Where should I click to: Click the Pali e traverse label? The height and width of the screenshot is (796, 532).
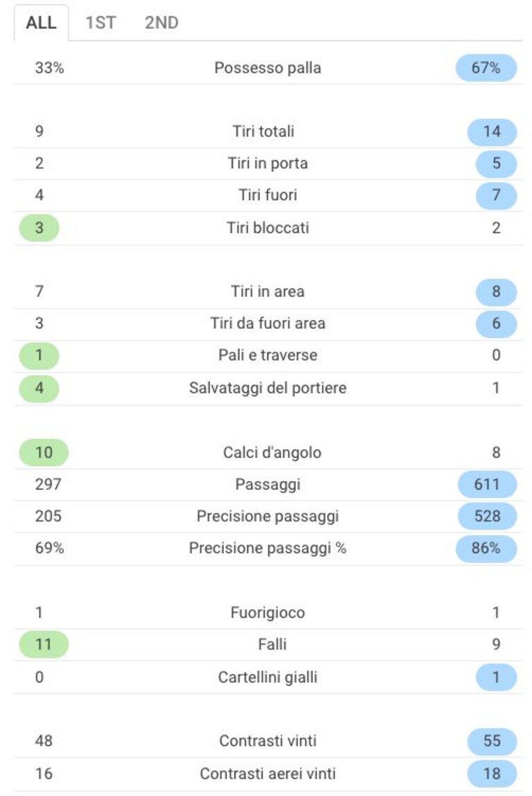click(x=268, y=355)
